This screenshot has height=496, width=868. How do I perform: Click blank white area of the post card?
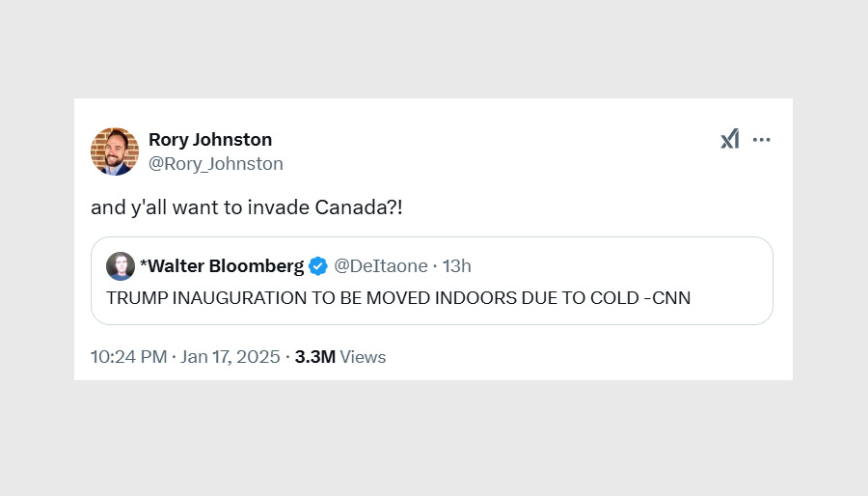[579, 357]
